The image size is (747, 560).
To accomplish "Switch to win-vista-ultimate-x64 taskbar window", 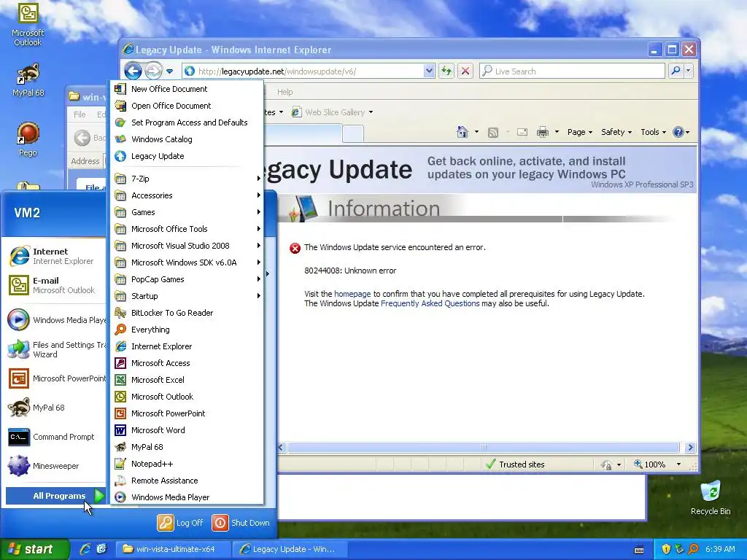I will [174, 549].
